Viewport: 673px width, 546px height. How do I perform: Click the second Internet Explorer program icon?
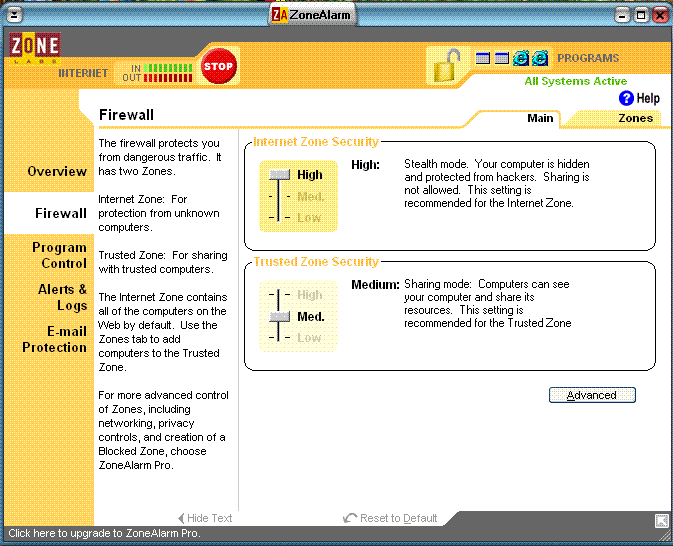pyautogui.click(x=540, y=58)
